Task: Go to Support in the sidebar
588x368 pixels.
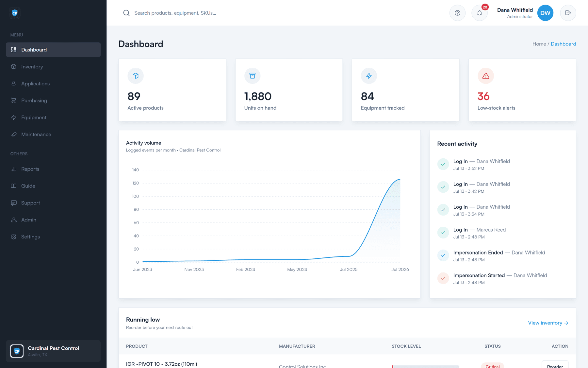Action: (x=53, y=203)
